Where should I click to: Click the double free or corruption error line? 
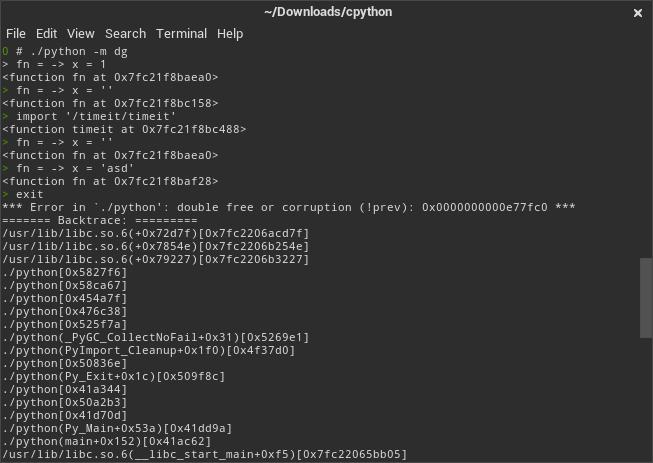click(x=288, y=207)
